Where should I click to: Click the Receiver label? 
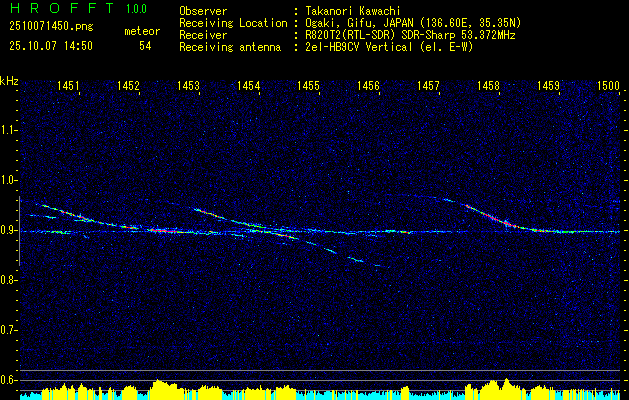tap(203, 35)
